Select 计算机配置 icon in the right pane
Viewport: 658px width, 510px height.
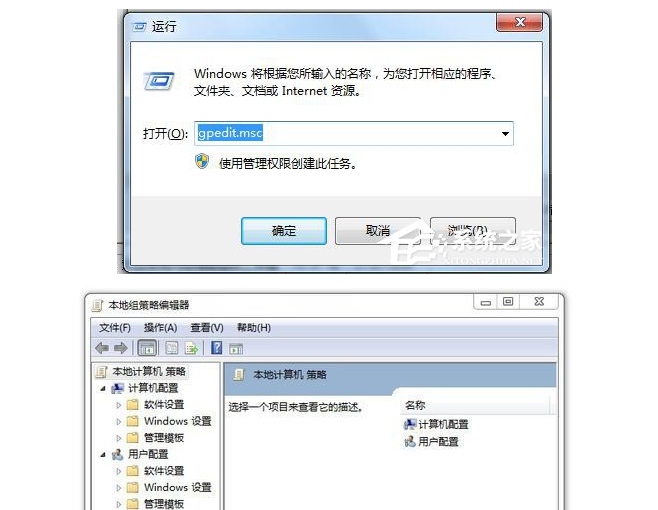coord(410,424)
